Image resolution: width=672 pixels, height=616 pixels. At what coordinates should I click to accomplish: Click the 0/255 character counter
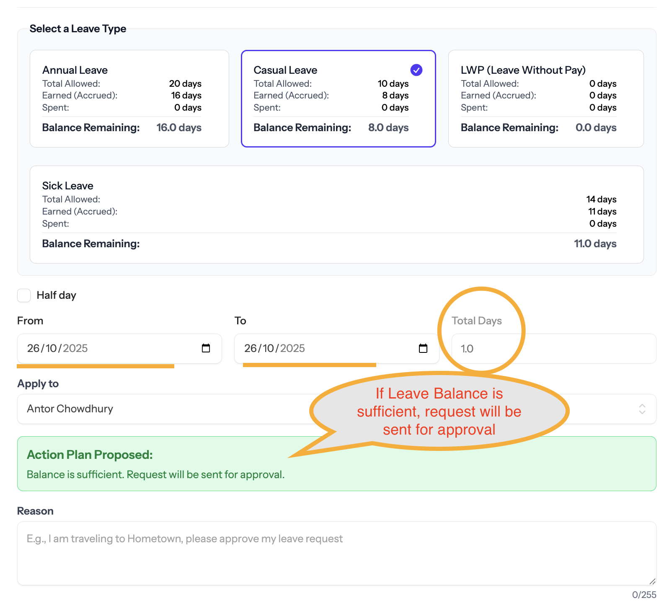tap(644, 595)
